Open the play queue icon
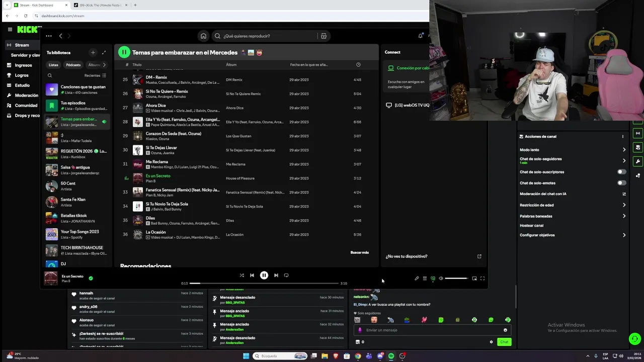The width and height of the screenshot is (644, 362). [425, 278]
